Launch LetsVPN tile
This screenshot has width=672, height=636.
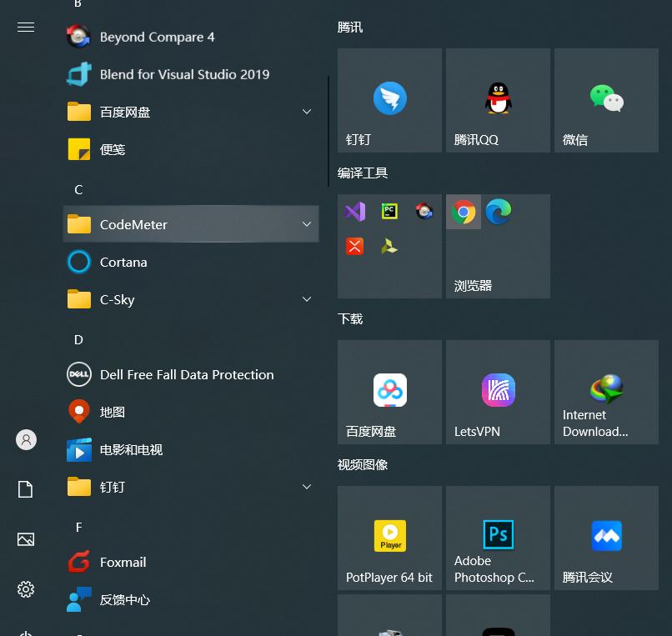point(498,392)
